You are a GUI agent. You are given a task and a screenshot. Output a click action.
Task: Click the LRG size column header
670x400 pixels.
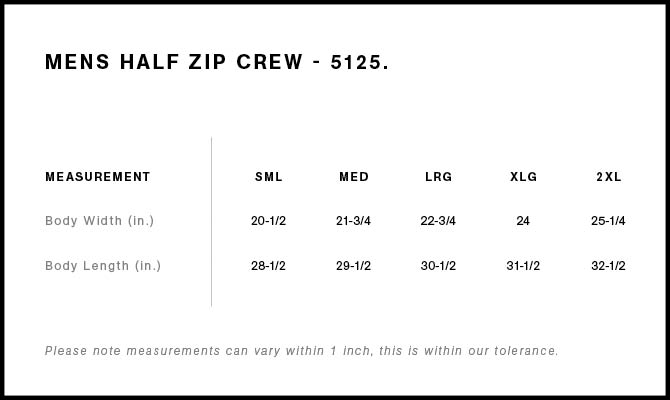pos(439,177)
